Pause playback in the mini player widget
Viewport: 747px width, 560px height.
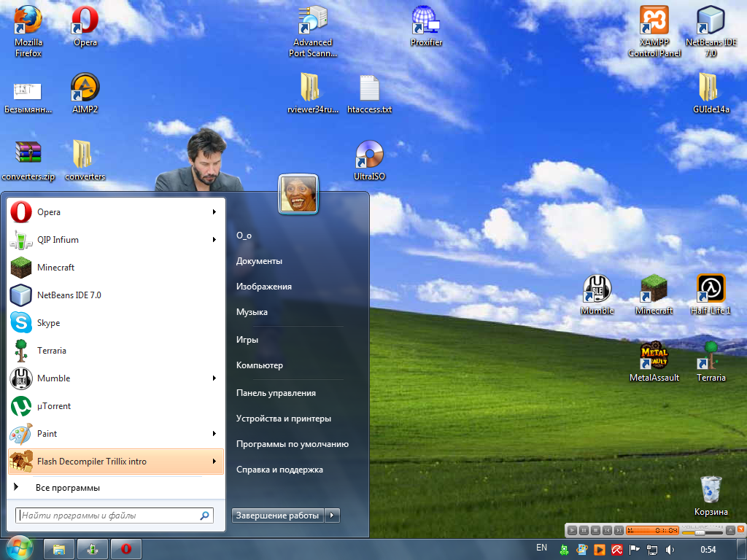[584, 530]
